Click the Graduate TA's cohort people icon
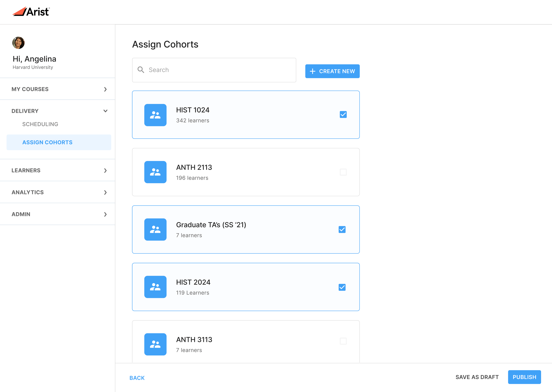 click(x=155, y=230)
